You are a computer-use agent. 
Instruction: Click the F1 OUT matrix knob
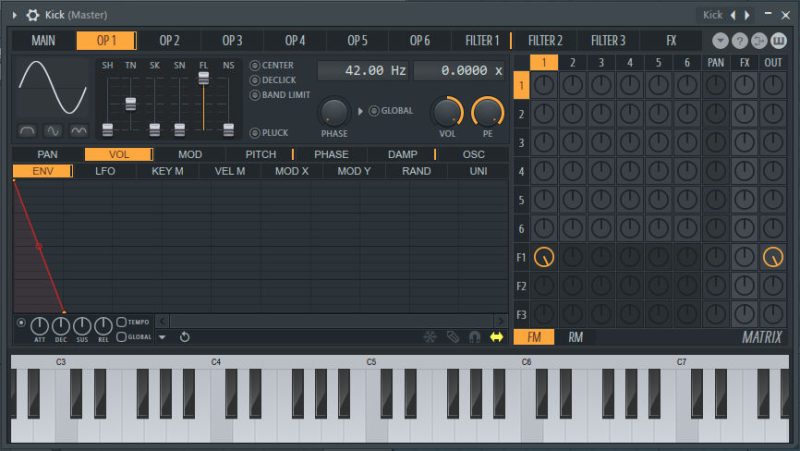tap(773, 257)
